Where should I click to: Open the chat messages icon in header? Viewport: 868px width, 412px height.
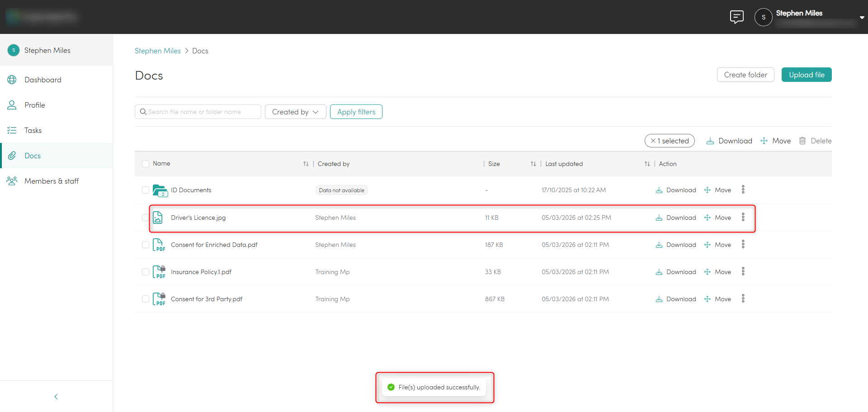click(737, 17)
